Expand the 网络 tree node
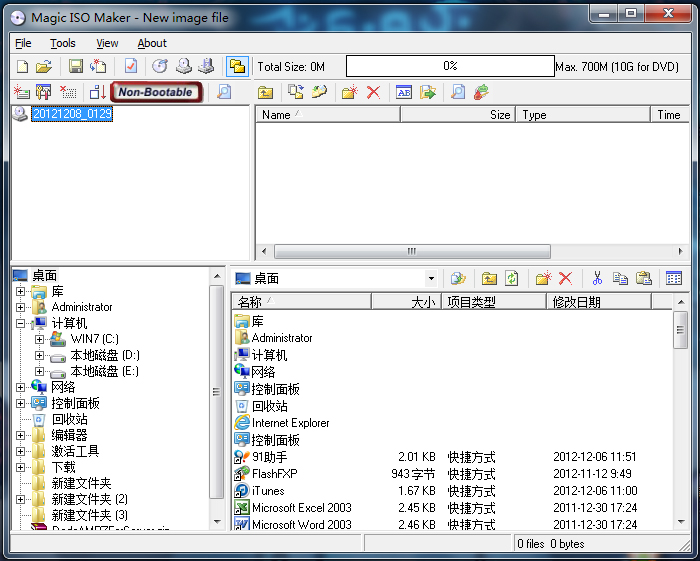Viewport: 700px width, 561px height. click(21, 387)
